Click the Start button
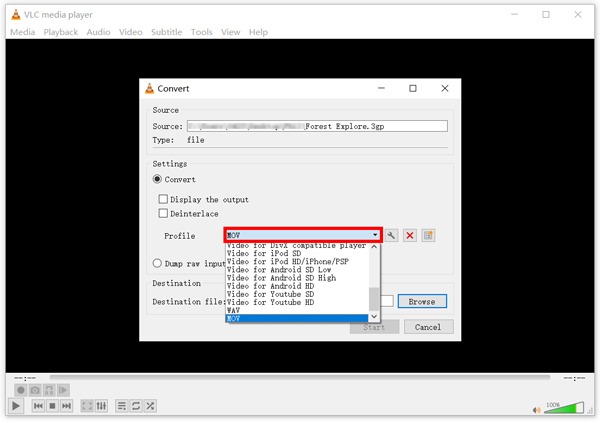This screenshot has width=600, height=423. (x=374, y=327)
